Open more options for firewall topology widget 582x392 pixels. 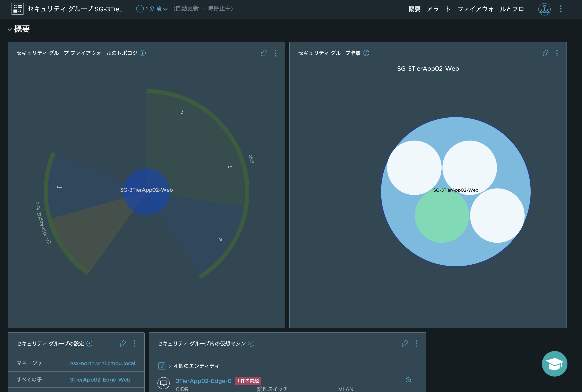pyautogui.click(x=275, y=53)
